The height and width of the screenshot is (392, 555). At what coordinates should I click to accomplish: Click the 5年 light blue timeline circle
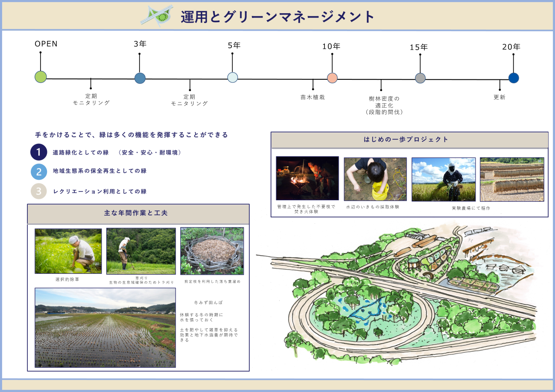point(233,77)
